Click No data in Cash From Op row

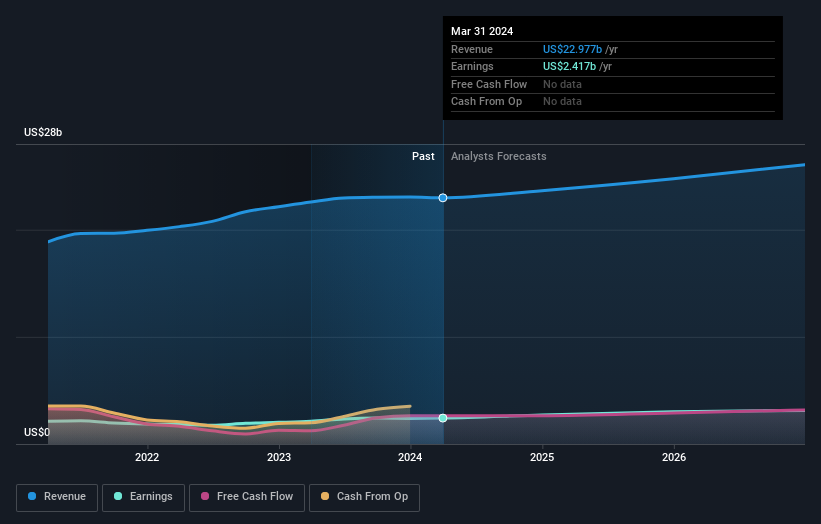[x=562, y=102]
